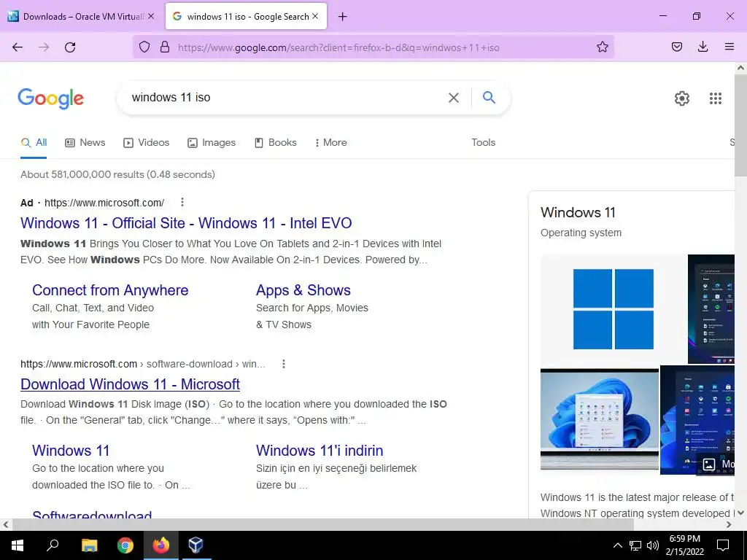Image resolution: width=747 pixels, height=560 pixels.
Task: Open Download Windows 11 - Microsoft result
Action: [130, 384]
